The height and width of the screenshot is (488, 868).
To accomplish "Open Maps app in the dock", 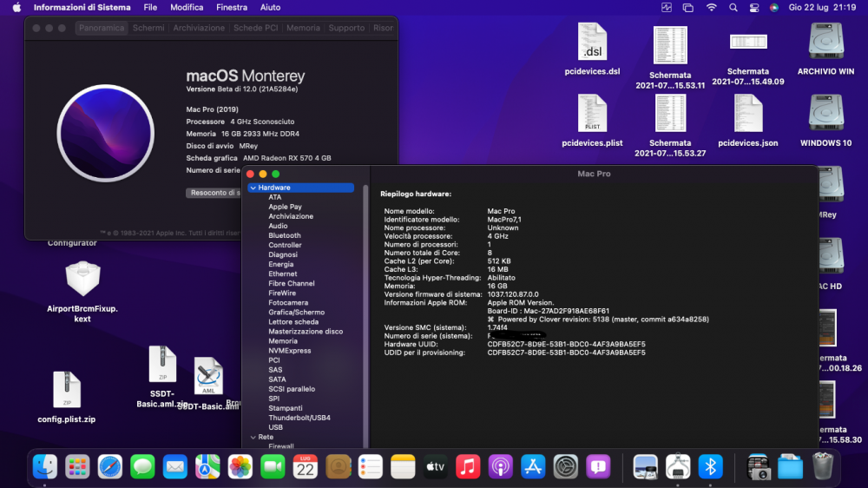I will tap(207, 467).
